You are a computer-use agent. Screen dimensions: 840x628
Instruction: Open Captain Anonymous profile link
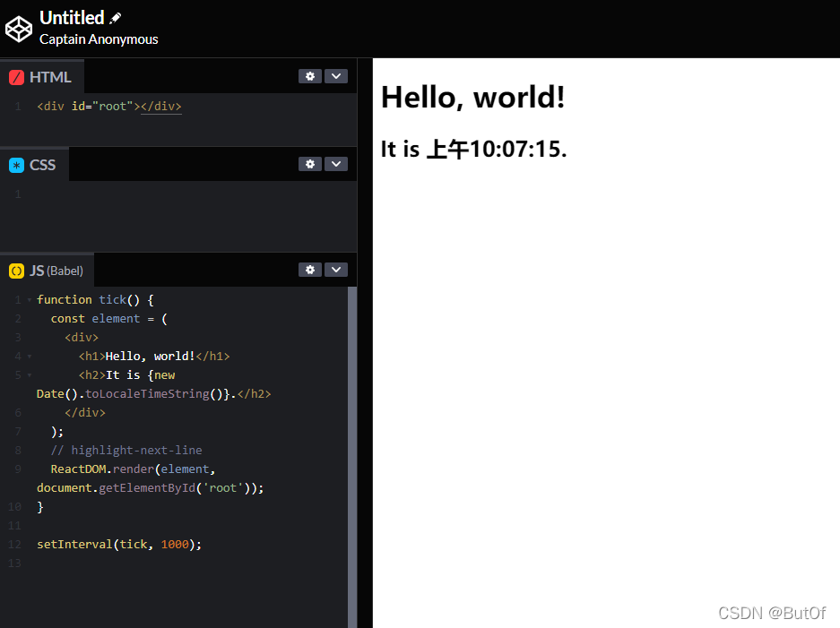(x=99, y=39)
